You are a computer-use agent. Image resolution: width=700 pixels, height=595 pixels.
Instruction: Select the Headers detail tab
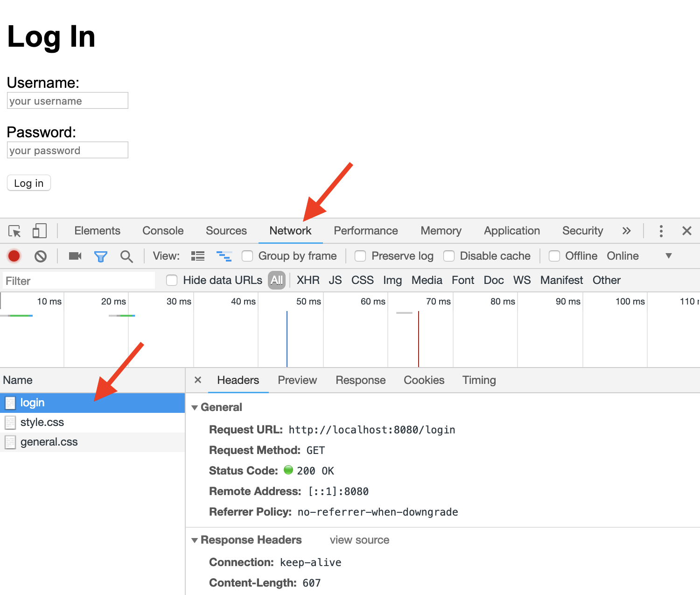(x=238, y=380)
